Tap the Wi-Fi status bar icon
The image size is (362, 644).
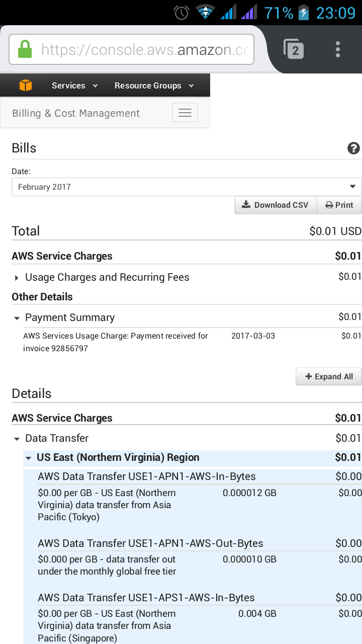pos(205,12)
